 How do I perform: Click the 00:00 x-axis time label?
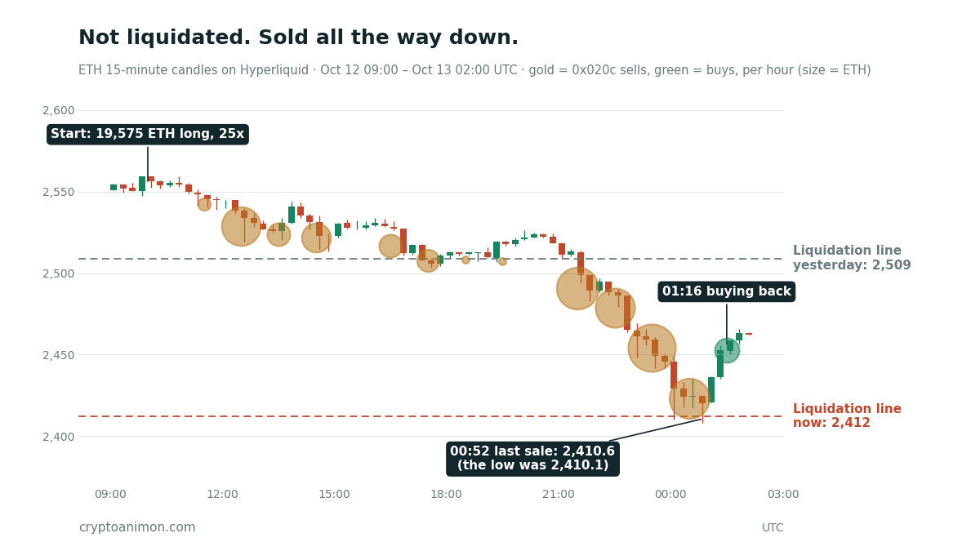click(670, 494)
